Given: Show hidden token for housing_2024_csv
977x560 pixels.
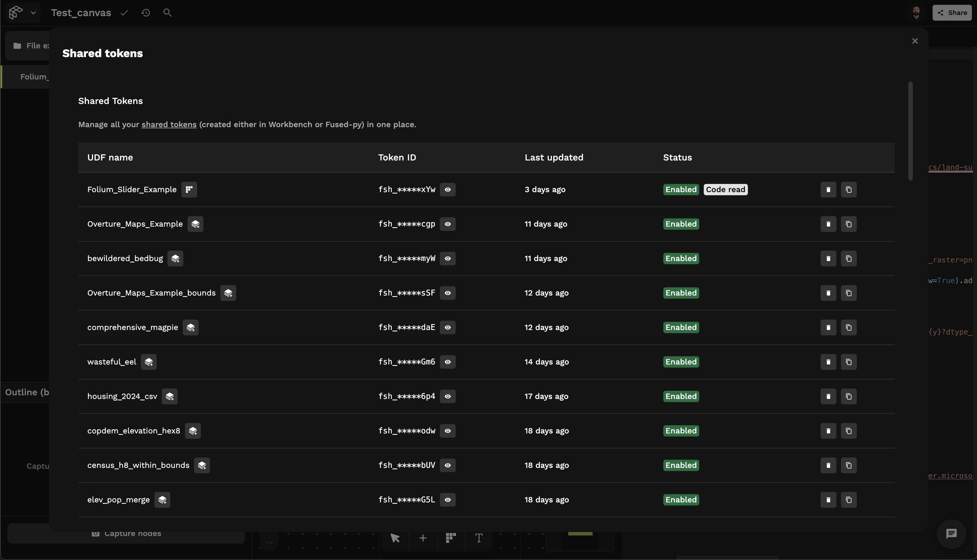Looking at the screenshot, I should point(447,396).
